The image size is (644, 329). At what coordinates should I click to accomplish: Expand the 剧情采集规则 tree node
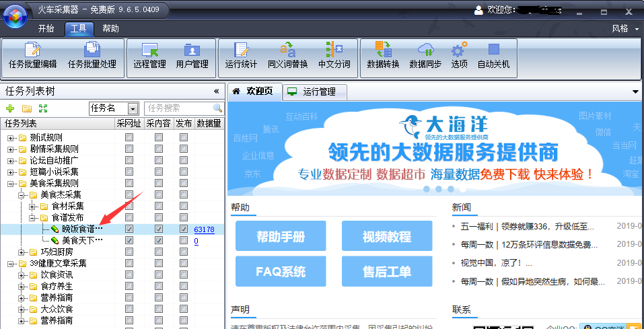(11, 149)
